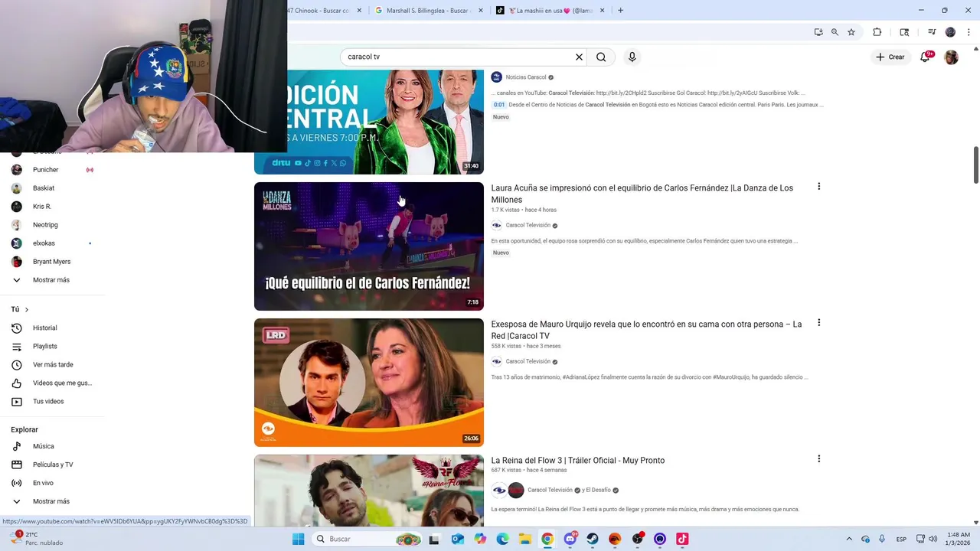Click the Crear button

(x=890, y=57)
